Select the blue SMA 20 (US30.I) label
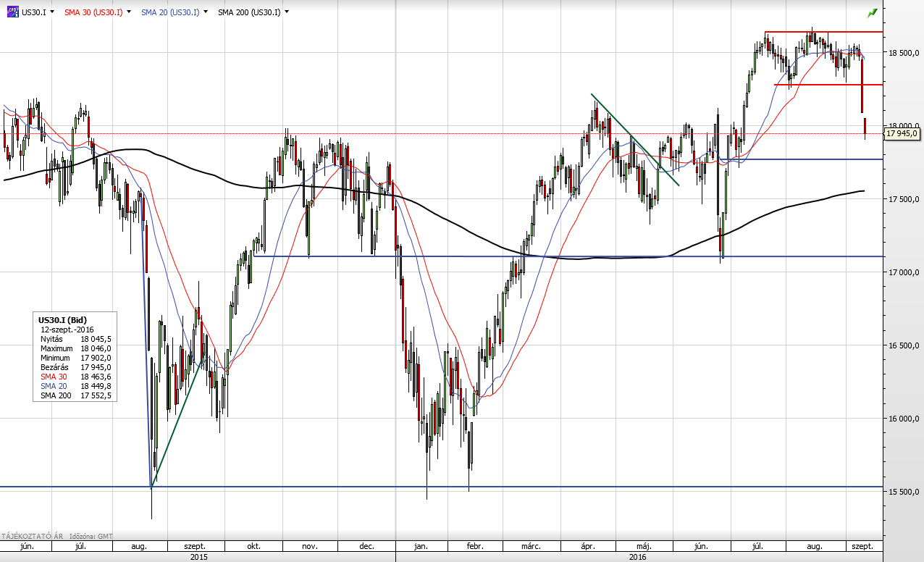This screenshot has width=924, height=562. click(170, 12)
